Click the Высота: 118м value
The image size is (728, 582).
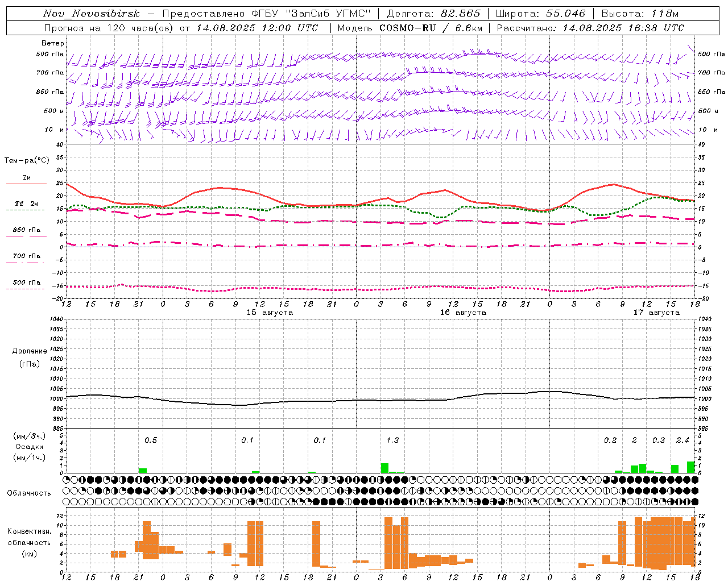tap(640, 14)
